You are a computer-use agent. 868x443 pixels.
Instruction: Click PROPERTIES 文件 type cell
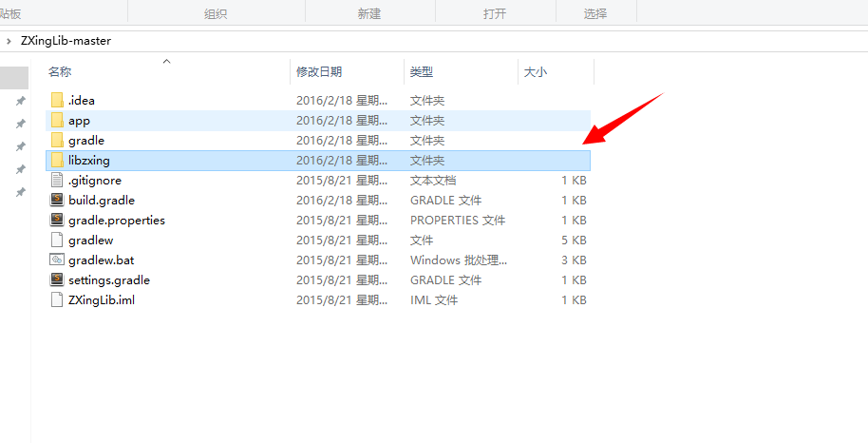[x=458, y=221]
